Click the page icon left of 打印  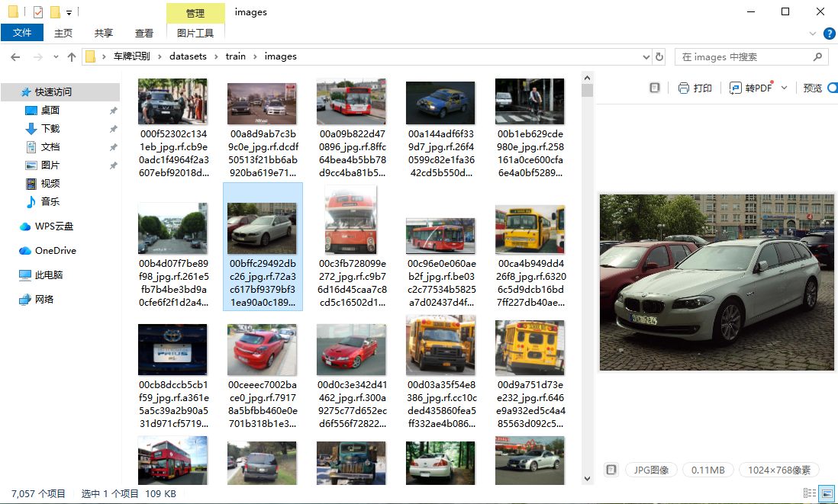[x=655, y=88]
